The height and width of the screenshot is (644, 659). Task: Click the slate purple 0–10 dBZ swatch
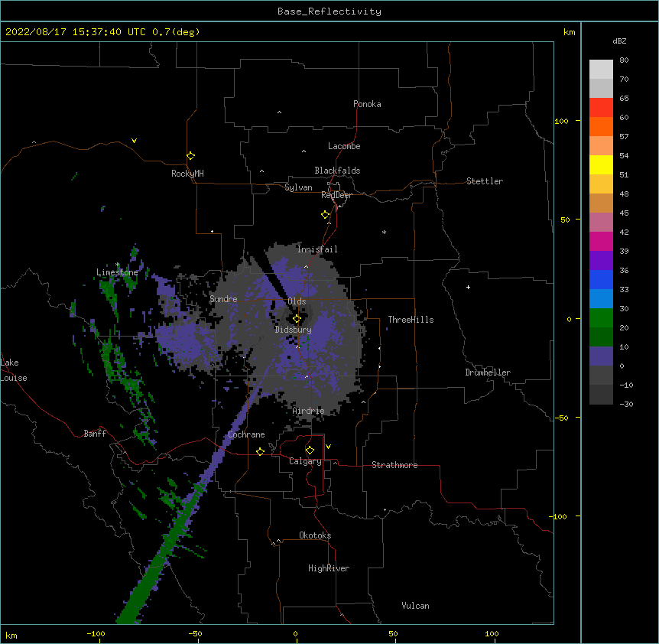coord(601,356)
